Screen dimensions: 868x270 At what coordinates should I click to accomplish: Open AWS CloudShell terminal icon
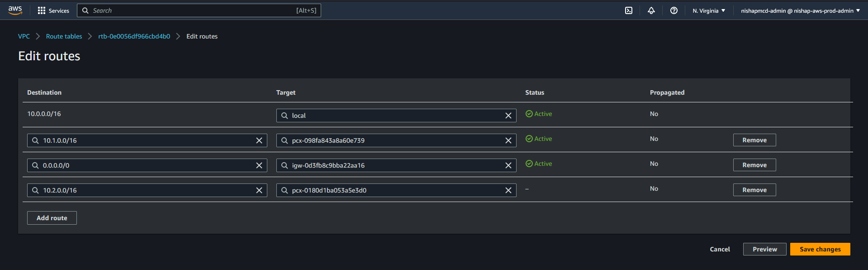pos(629,10)
